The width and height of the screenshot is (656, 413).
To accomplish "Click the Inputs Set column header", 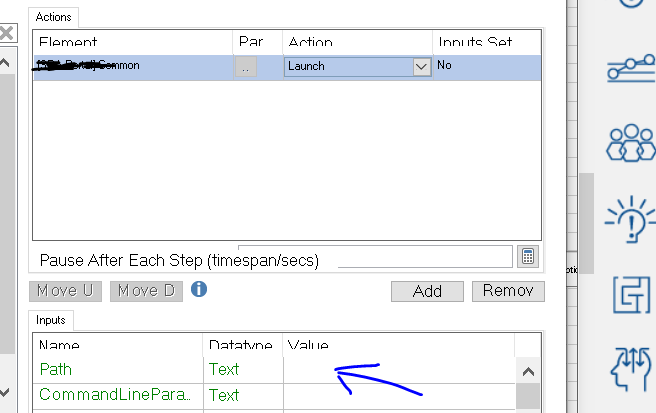I will pos(487,42).
